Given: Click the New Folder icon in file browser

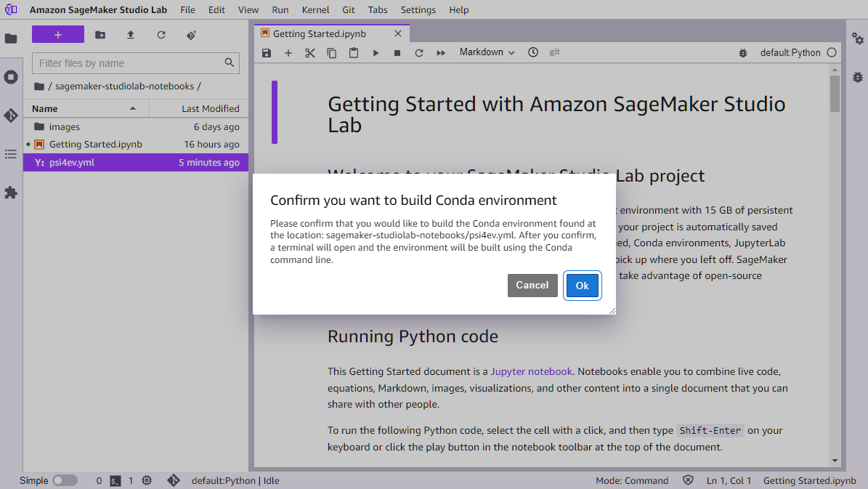Looking at the screenshot, I should [x=100, y=34].
